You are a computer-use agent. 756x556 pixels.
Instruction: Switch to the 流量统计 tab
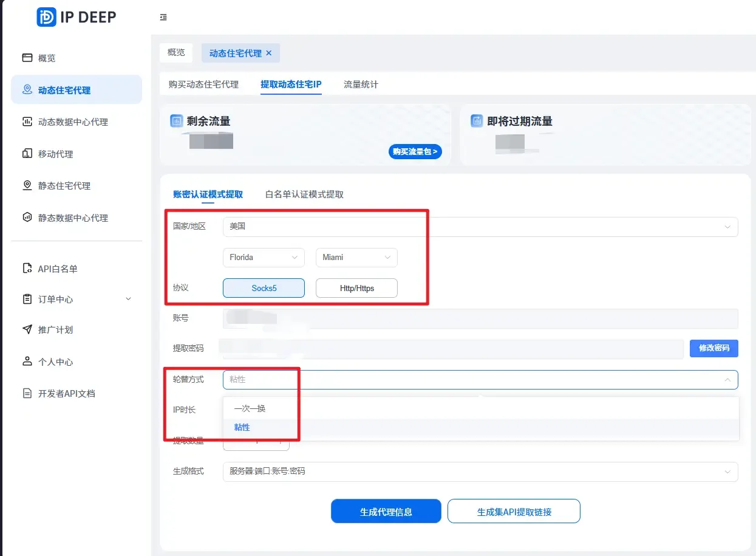pyautogui.click(x=361, y=85)
